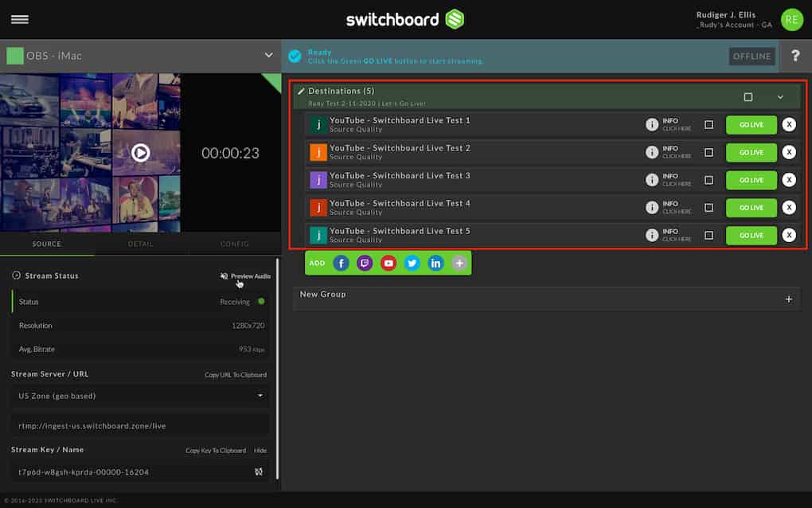Screen dimensions: 812x508
Task: Add a LinkedIn destination
Action: 435,263
